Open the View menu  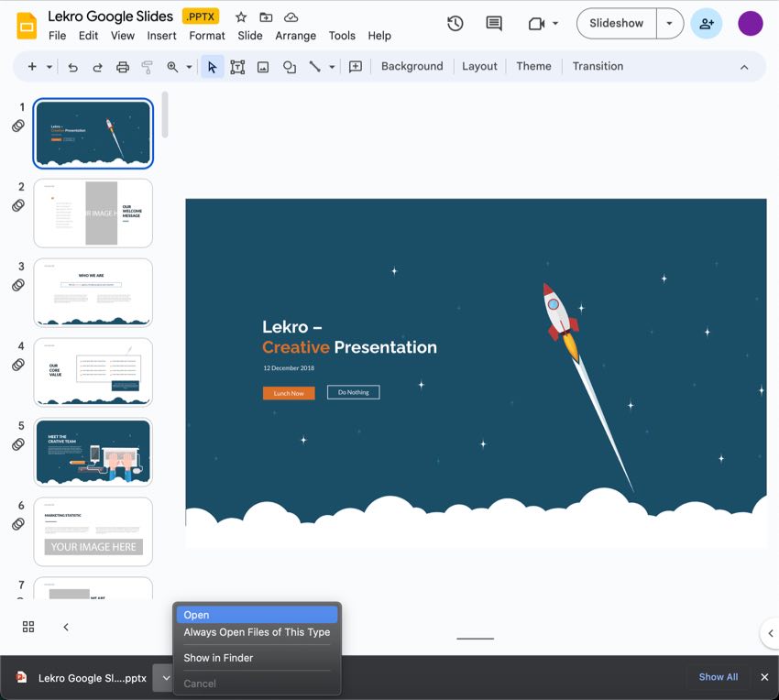pyautogui.click(x=123, y=36)
